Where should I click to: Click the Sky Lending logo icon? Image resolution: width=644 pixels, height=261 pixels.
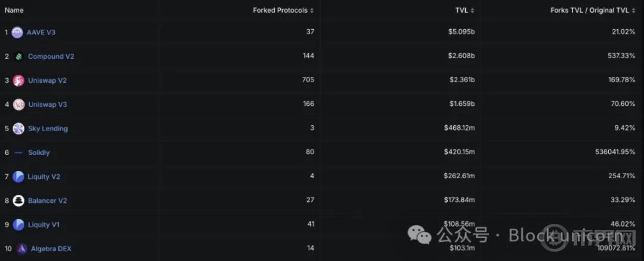pos(19,129)
